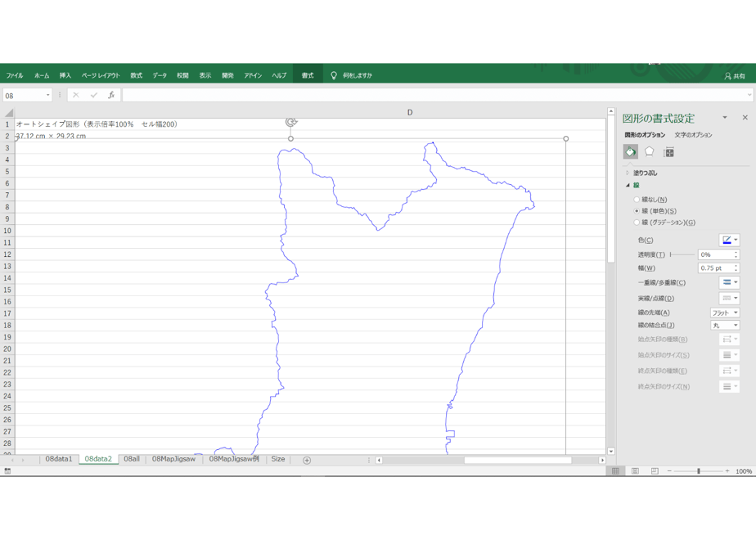Image resolution: width=756 pixels, height=540 pixels.
Task: Switch to Page Break Preview icon
Action: point(655,471)
